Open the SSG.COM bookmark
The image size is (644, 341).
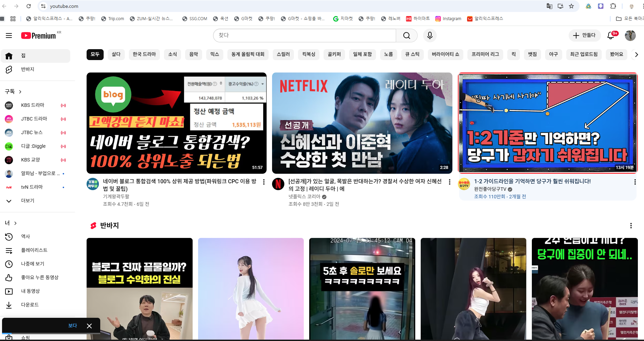pos(195,19)
